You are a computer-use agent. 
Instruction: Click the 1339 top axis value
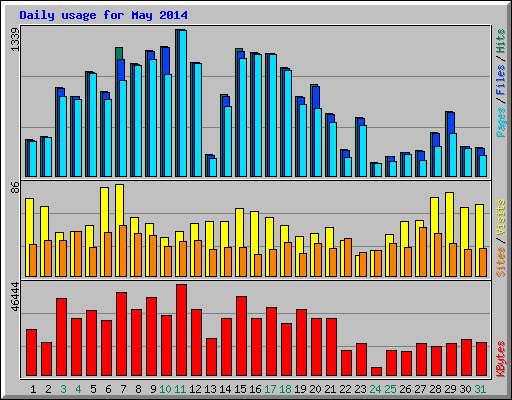[x=15, y=40]
